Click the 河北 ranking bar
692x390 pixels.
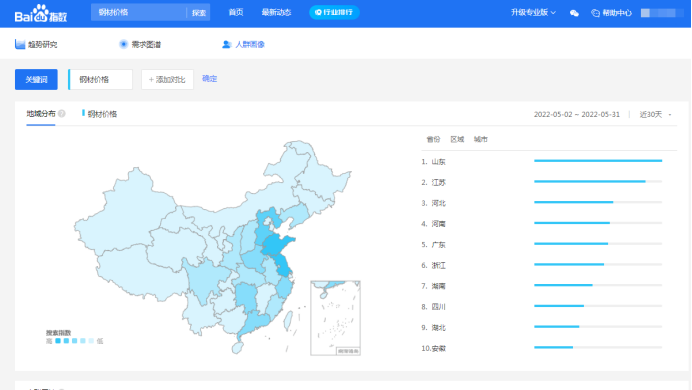coord(598,202)
